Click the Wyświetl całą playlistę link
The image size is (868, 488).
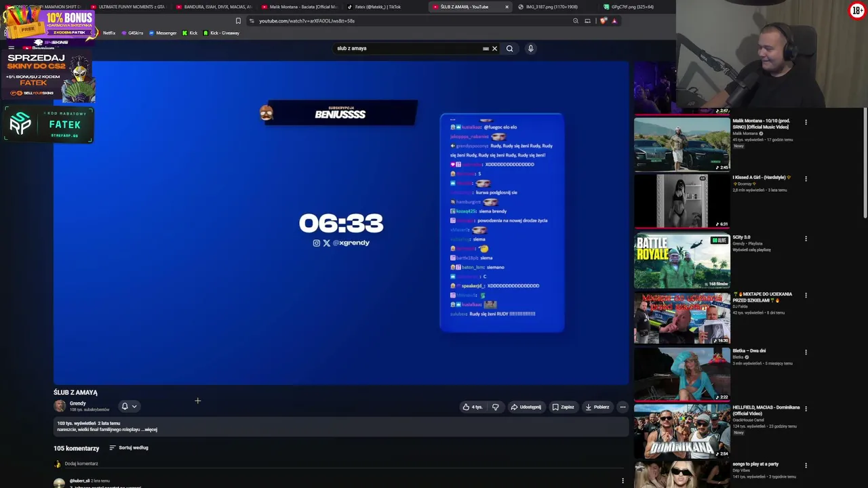(751, 250)
